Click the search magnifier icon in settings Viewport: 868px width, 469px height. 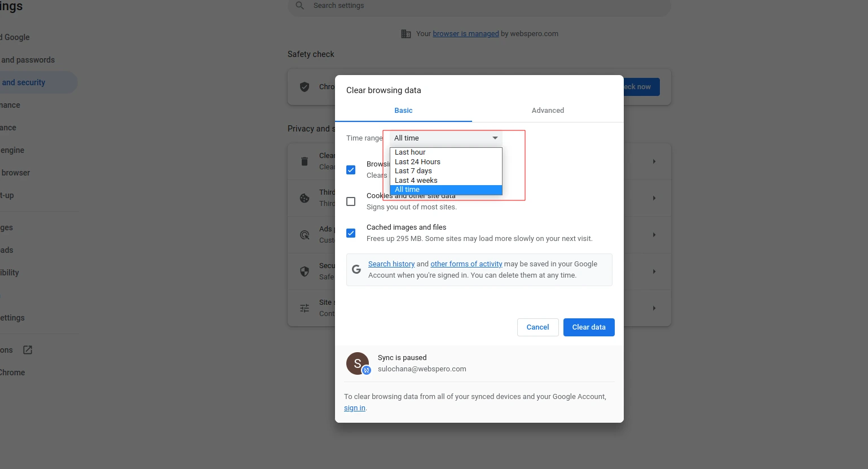point(300,6)
